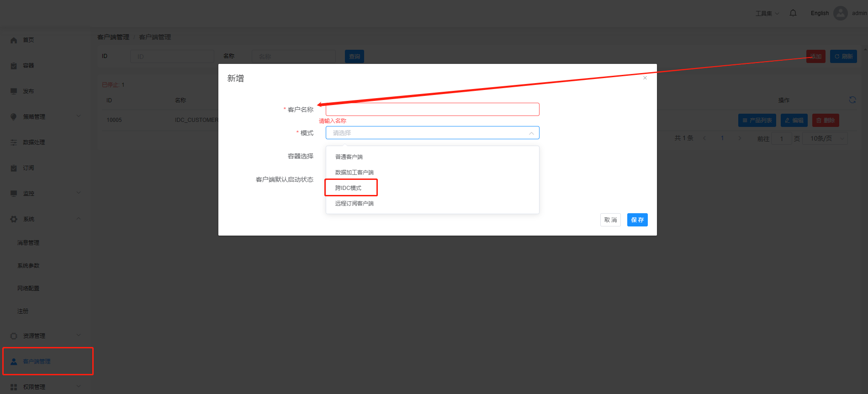Click the 客户名称 input field
868x394 pixels.
[432, 110]
